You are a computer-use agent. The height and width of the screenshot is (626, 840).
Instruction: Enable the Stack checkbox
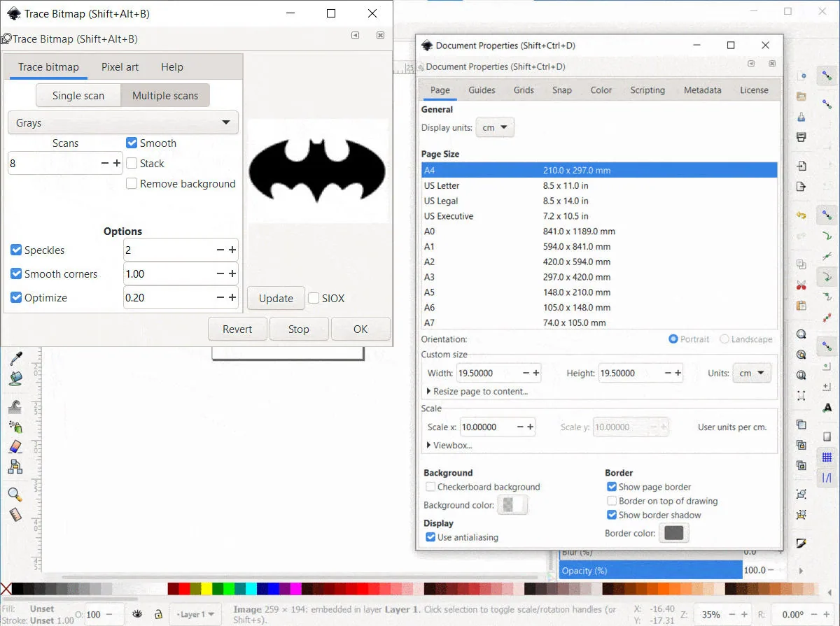(131, 163)
